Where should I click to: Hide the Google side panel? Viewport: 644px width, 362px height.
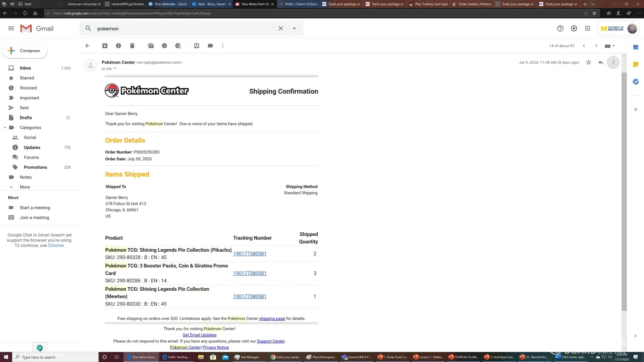point(635,336)
